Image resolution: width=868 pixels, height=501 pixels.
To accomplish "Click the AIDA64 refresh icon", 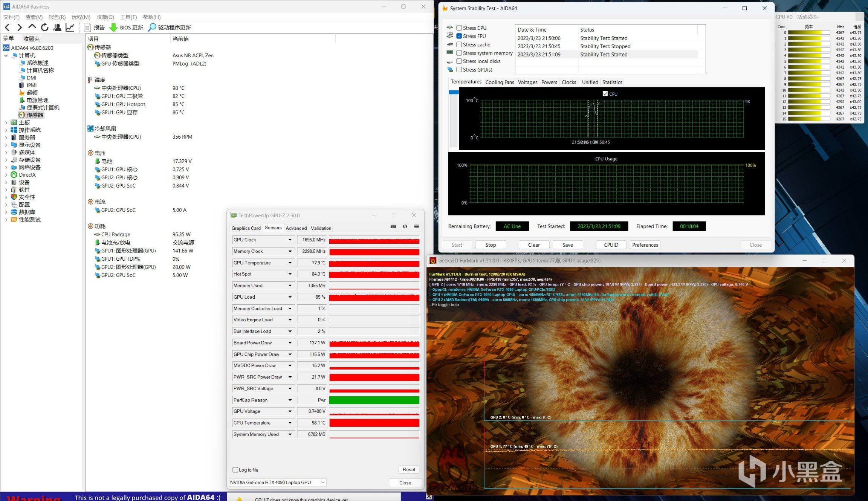I will 45,27.
